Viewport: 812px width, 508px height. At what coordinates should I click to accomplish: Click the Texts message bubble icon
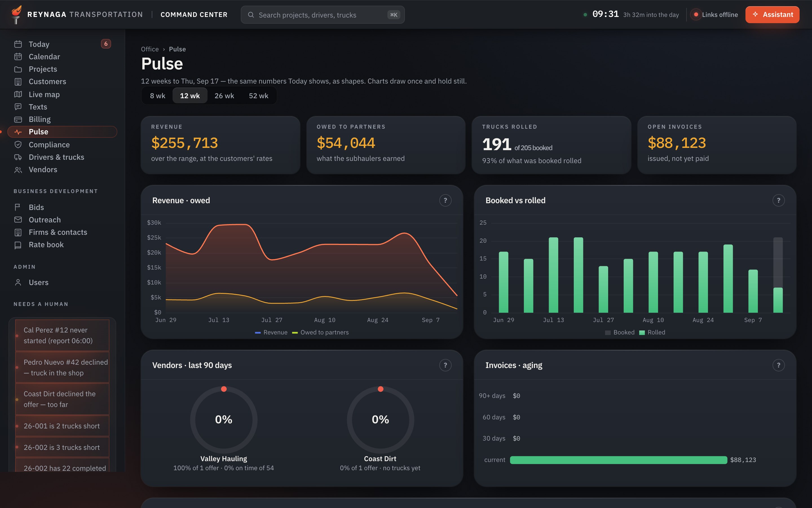[x=18, y=107]
